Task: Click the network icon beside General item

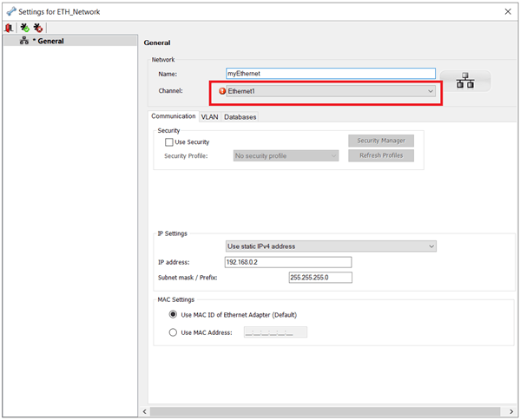Action: 24,41
